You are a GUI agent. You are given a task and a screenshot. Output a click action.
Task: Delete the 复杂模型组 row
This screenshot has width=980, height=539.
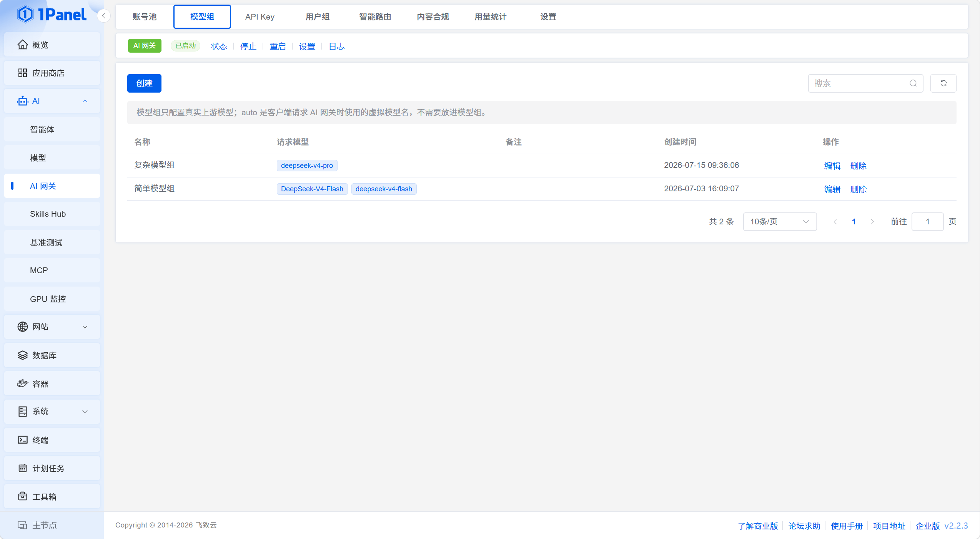859,166
